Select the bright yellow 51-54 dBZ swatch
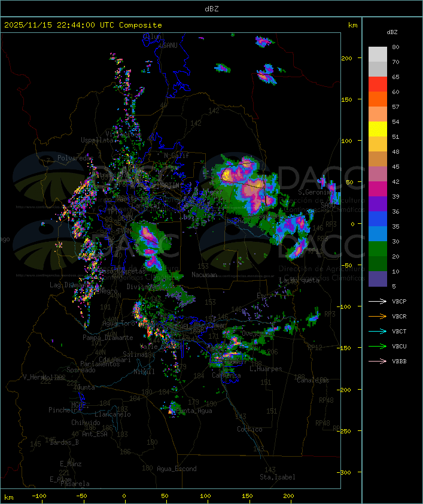This screenshot has width=423, height=504. pos(378,129)
